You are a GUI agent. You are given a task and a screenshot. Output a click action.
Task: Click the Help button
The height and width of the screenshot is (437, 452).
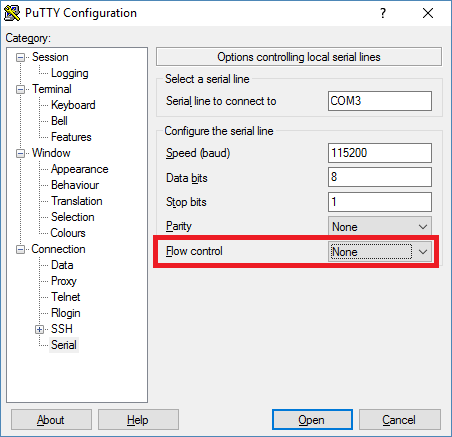click(138, 420)
